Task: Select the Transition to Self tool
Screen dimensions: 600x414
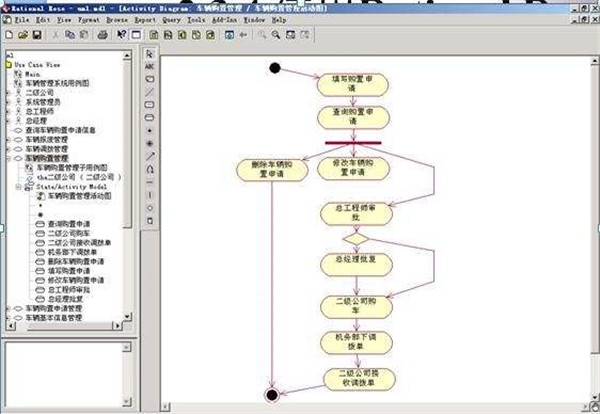Action: tap(150, 169)
